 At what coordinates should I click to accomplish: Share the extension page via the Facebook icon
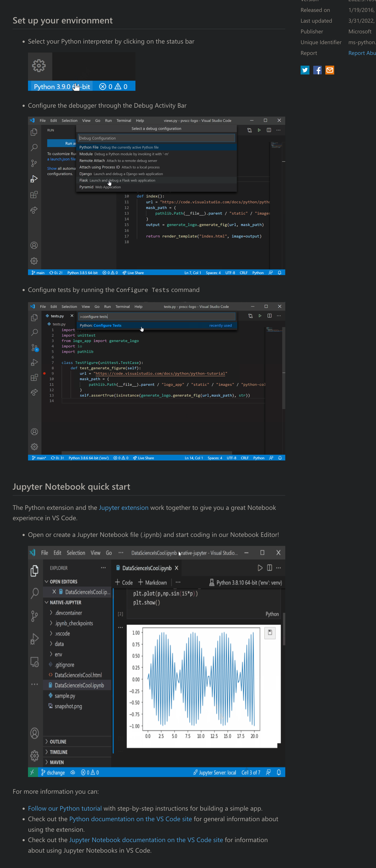point(317,70)
